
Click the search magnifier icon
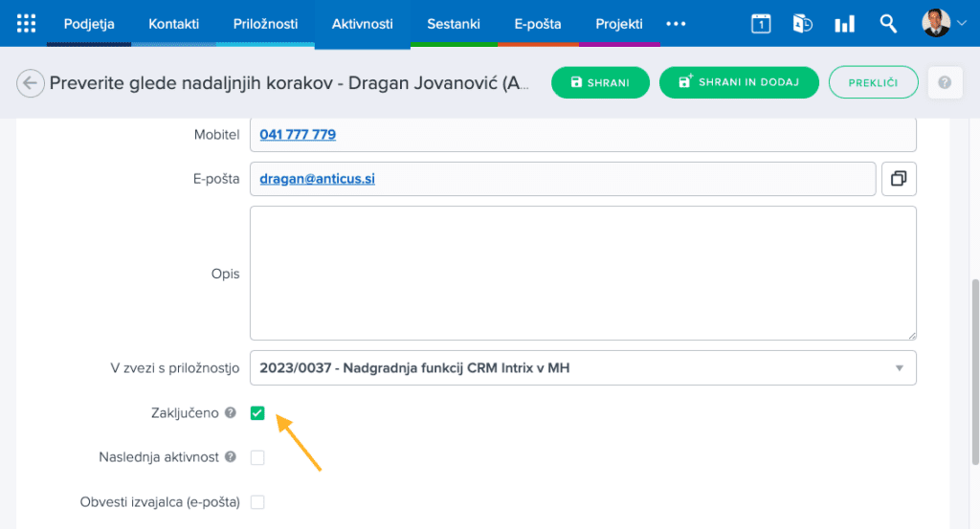888,24
